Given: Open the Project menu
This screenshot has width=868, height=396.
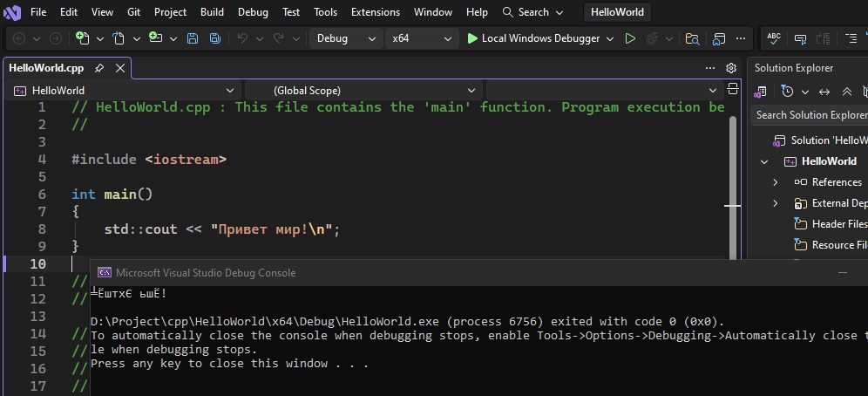Looking at the screenshot, I should pyautogui.click(x=171, y=11).
